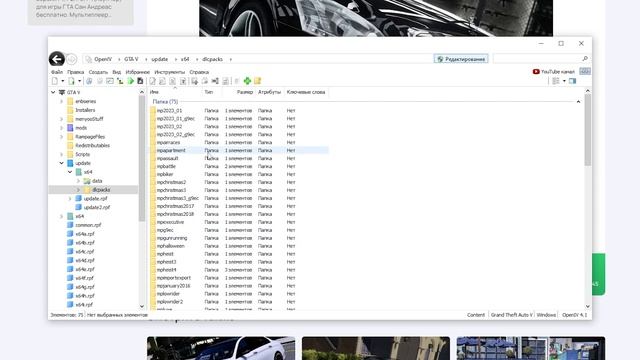The image size is (640, 360).
Task: Open the Создать menu
Action: coord(98,72)
